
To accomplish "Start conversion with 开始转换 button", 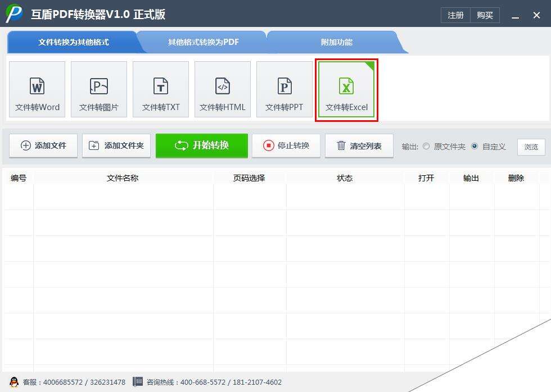I will coord(202,145).
